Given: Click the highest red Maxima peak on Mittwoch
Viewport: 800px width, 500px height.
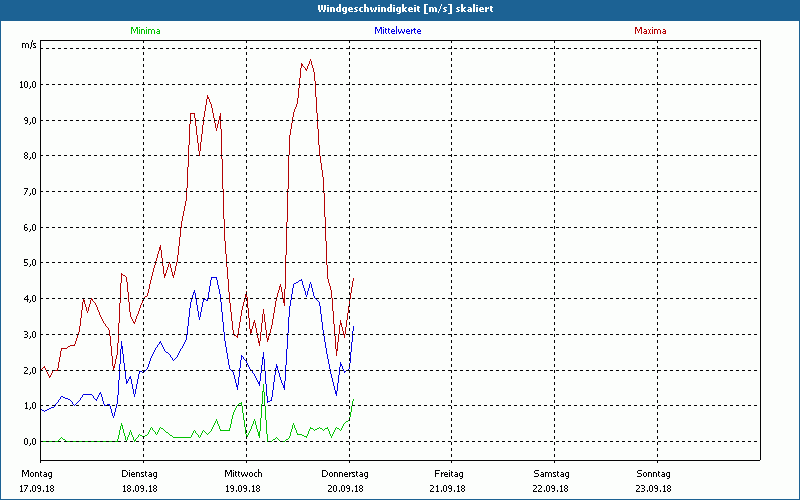Looking at the screenshot, I should tap(310, 61).
